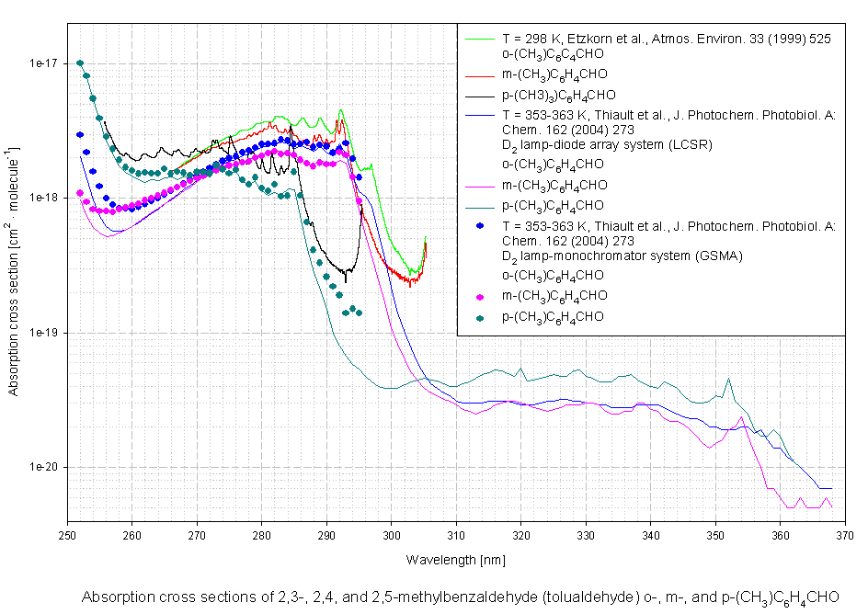The image size is (868, 614).
Task: Click the 1e-17 y-axis tick label
Action: coord(43,63)
